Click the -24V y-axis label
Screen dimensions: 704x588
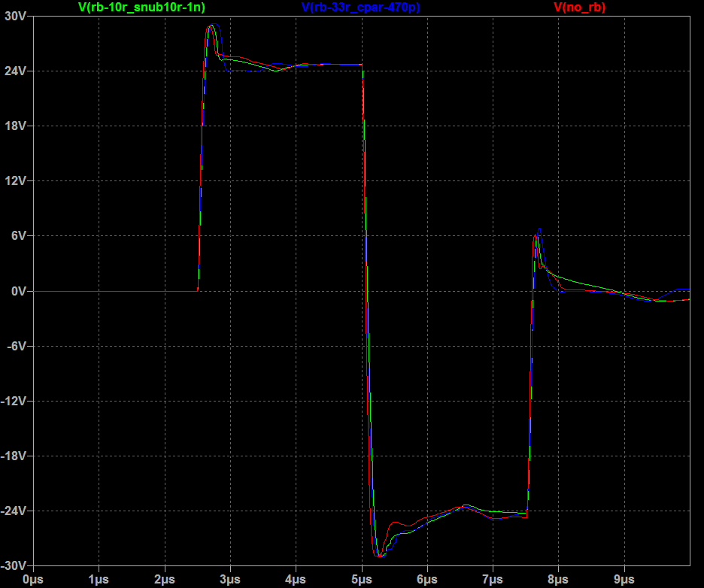(14, 511)
